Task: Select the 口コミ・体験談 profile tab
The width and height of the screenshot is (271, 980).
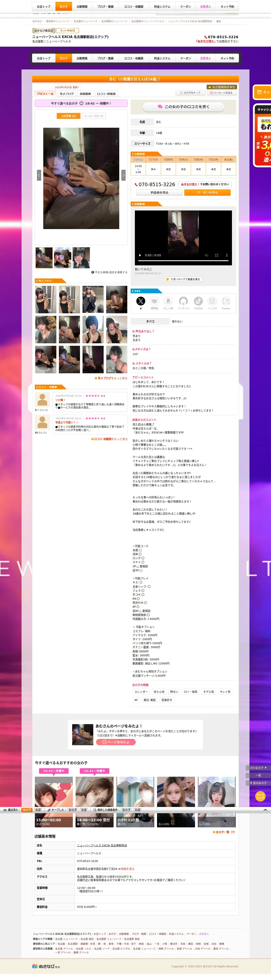Action: 106,94
